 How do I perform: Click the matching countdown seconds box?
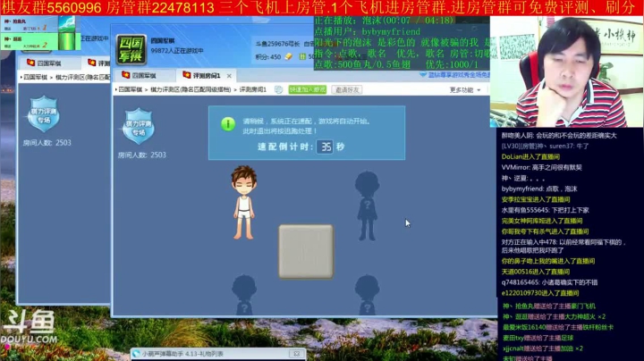pos(325,147)
